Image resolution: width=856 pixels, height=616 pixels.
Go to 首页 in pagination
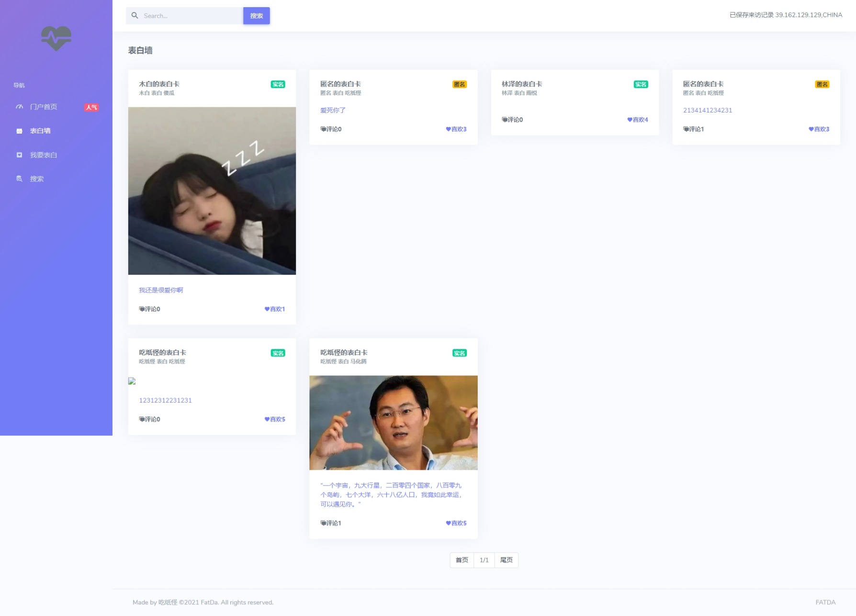(x=462, y=560)
